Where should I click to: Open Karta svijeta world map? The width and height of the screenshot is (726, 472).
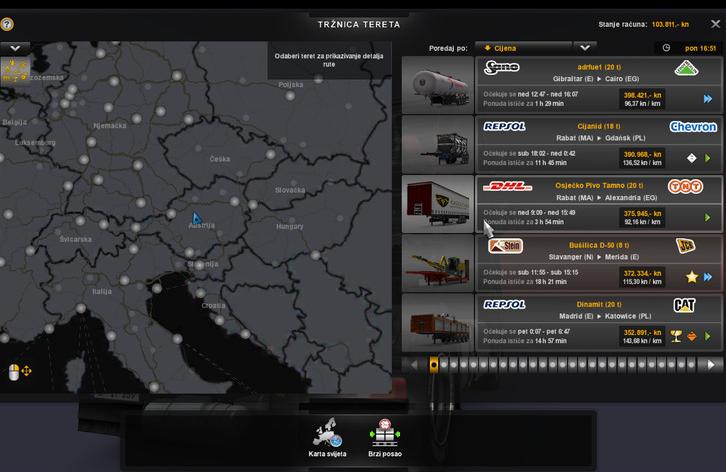[326, 435]
